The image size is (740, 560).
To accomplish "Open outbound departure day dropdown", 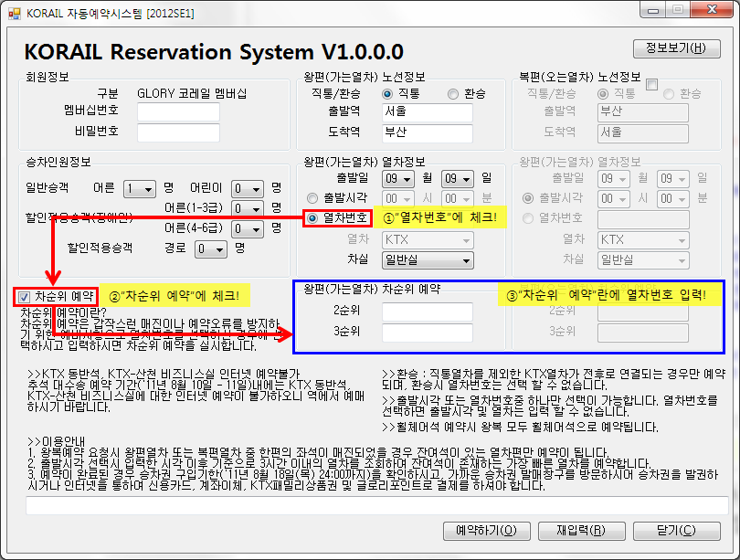I will coord(458,179).
